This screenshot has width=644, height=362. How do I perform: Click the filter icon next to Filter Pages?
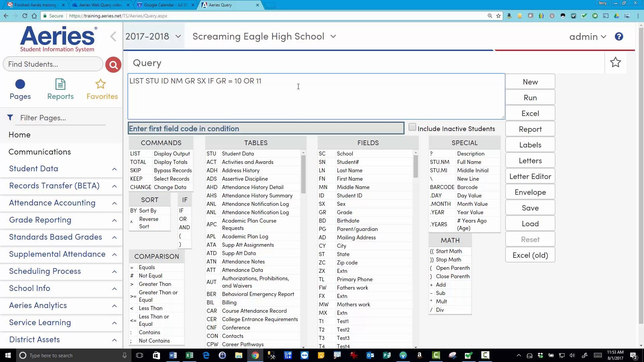(10, 117)
